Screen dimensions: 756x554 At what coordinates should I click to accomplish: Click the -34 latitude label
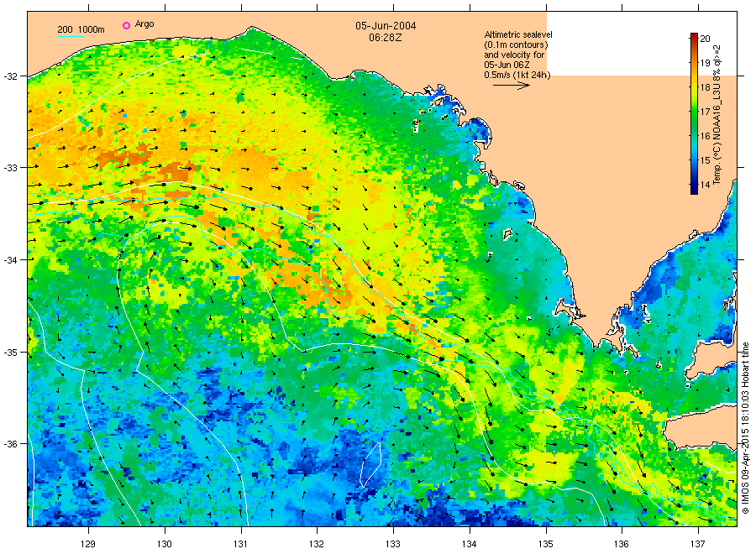coord(11,260)
